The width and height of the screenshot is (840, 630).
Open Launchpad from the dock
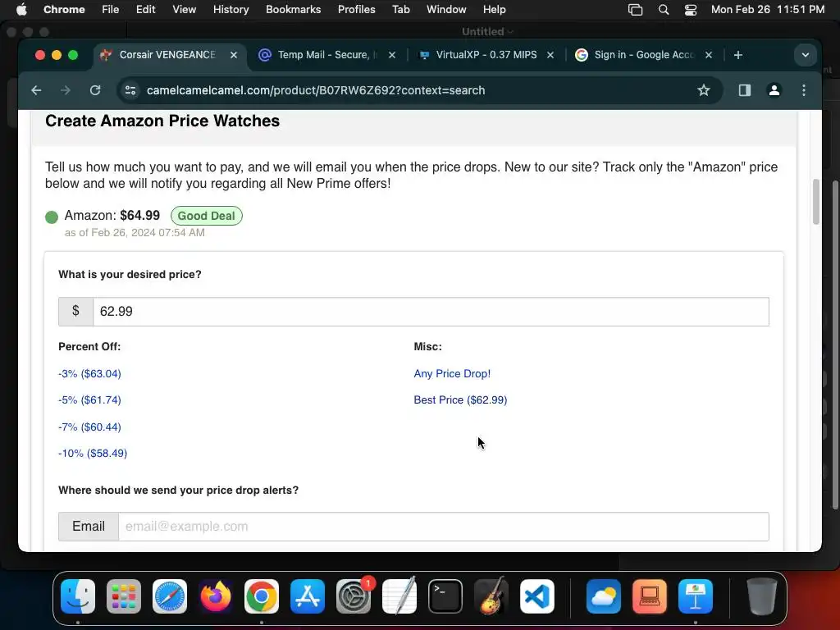124,596
